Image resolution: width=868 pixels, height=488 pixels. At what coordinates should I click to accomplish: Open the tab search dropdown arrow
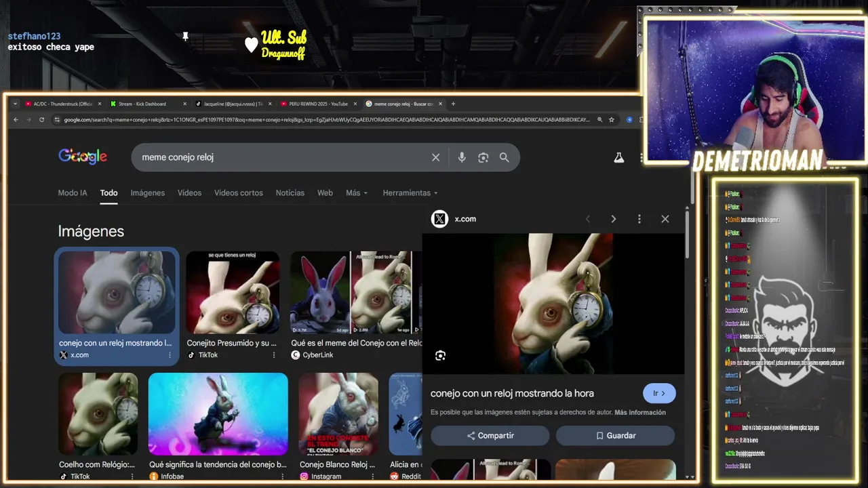pos(15,104)
